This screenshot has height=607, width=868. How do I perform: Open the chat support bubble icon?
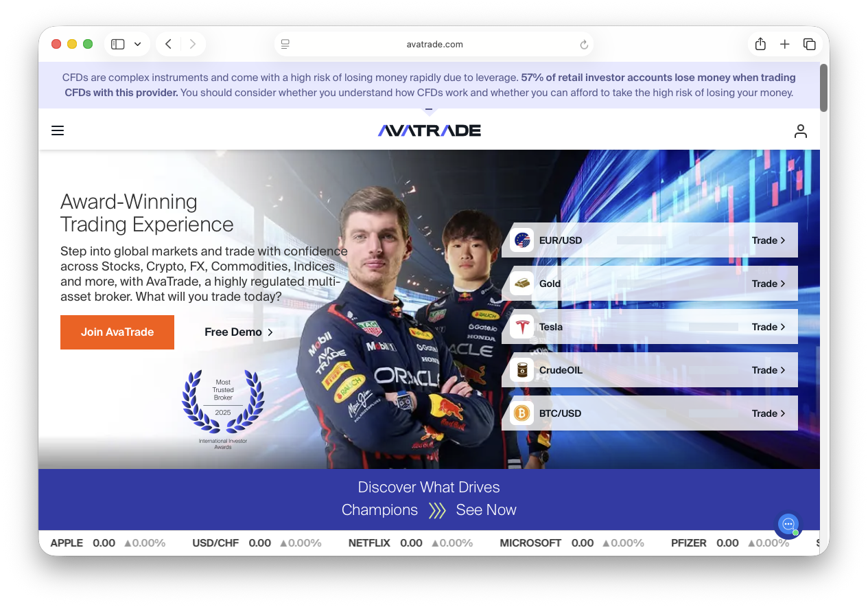pos(788,525)
